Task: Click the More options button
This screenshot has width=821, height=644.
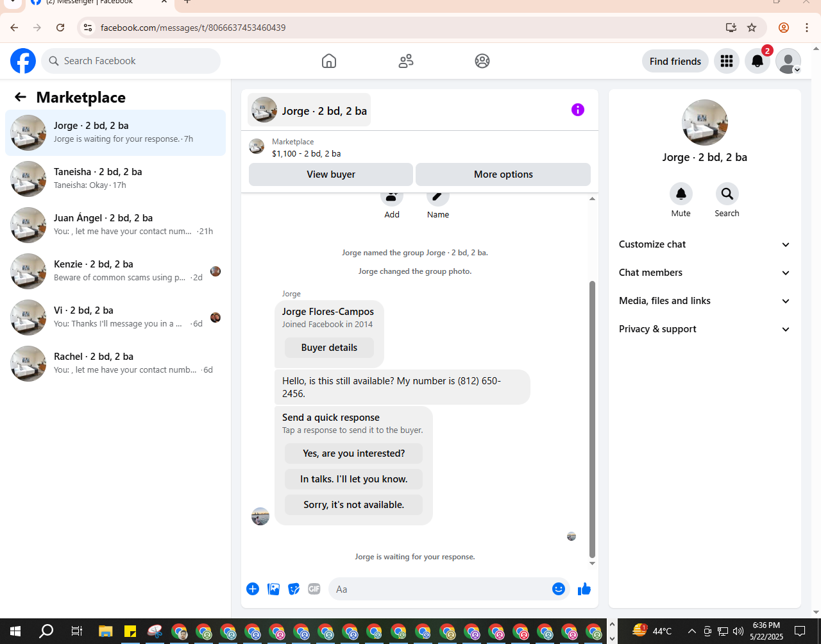Action: click(504, 174)
